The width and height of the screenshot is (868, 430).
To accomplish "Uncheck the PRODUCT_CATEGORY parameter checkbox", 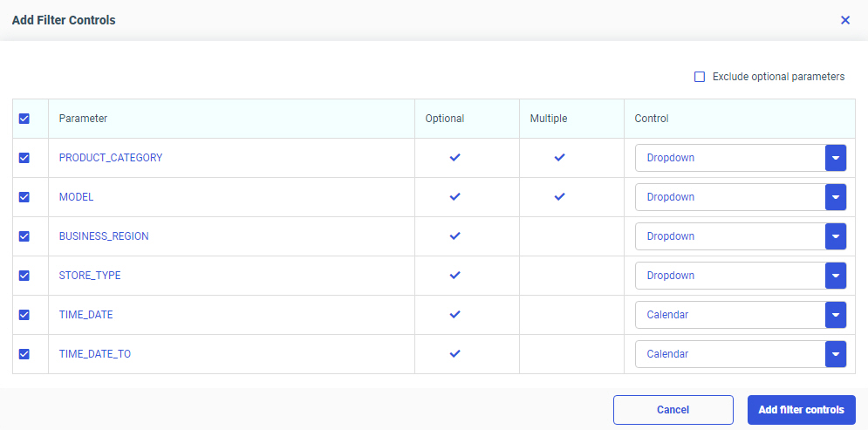I will (24, 158).
